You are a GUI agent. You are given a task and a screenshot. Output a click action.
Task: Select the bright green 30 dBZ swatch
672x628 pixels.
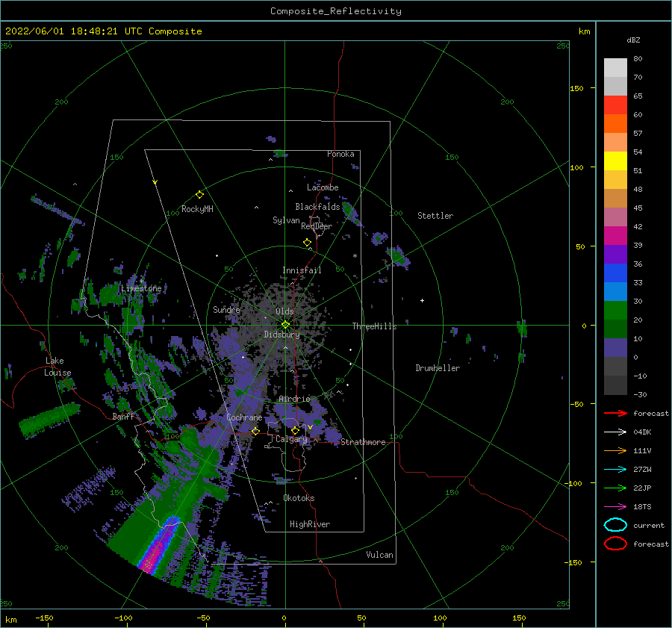coord(615,311)
